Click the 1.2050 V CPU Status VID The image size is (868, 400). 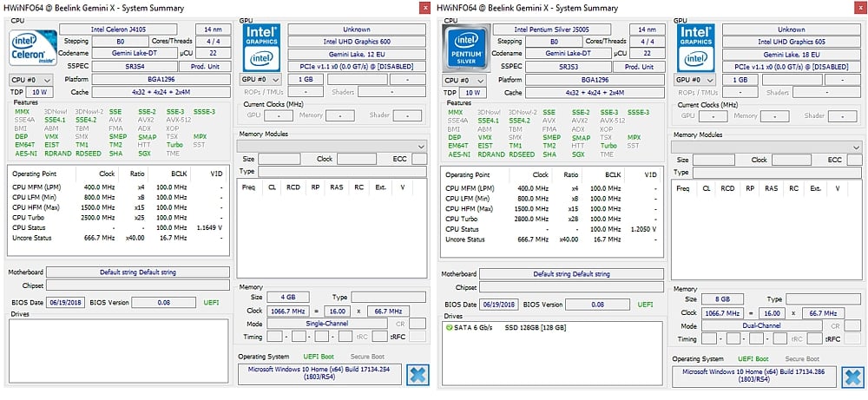[x=643, y=229]
